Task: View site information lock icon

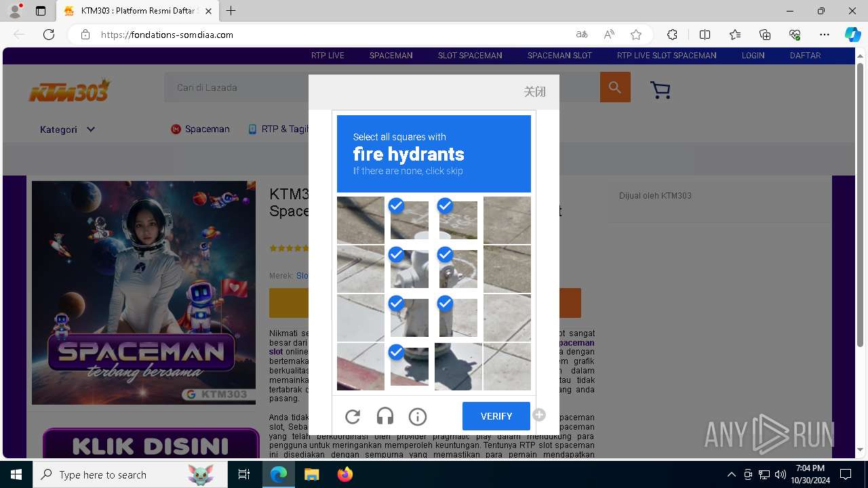Action: pos(85,35)
